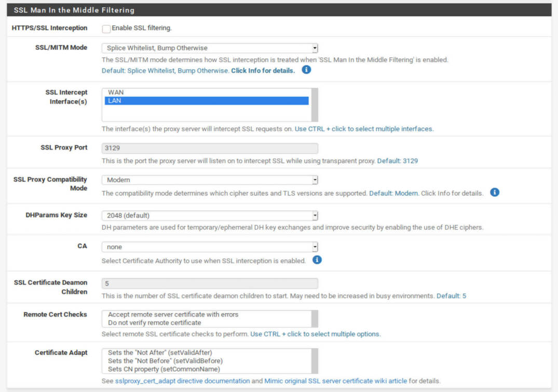This screenshot has height=392, width=558.
Task: Click the info icon beside SSL/MITM Mode description
Action: pos(306,70)
